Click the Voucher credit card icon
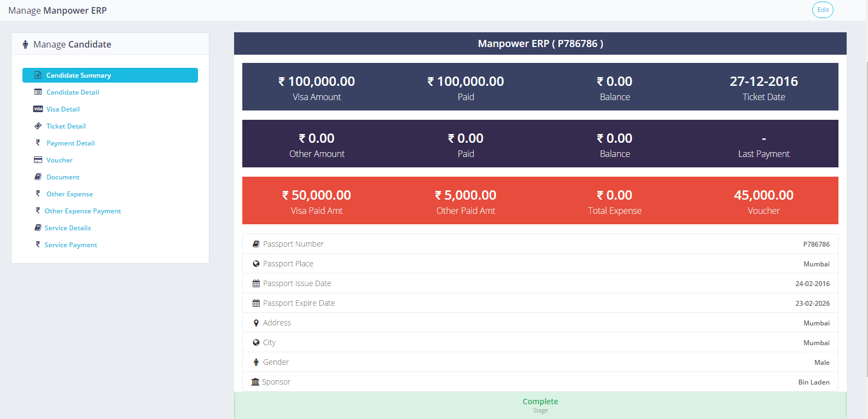868x419 pixels. tap(38, 160)
